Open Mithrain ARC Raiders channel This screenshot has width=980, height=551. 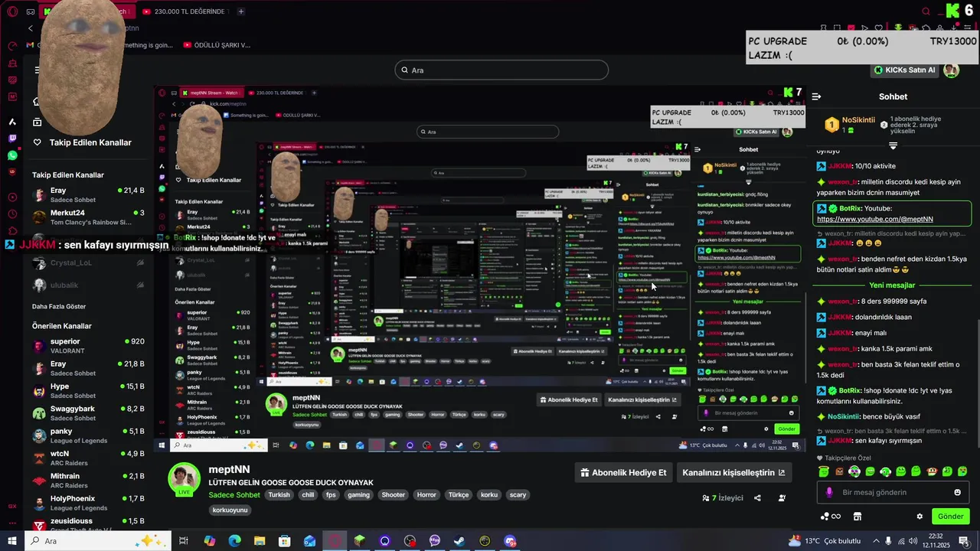(88, 481)
